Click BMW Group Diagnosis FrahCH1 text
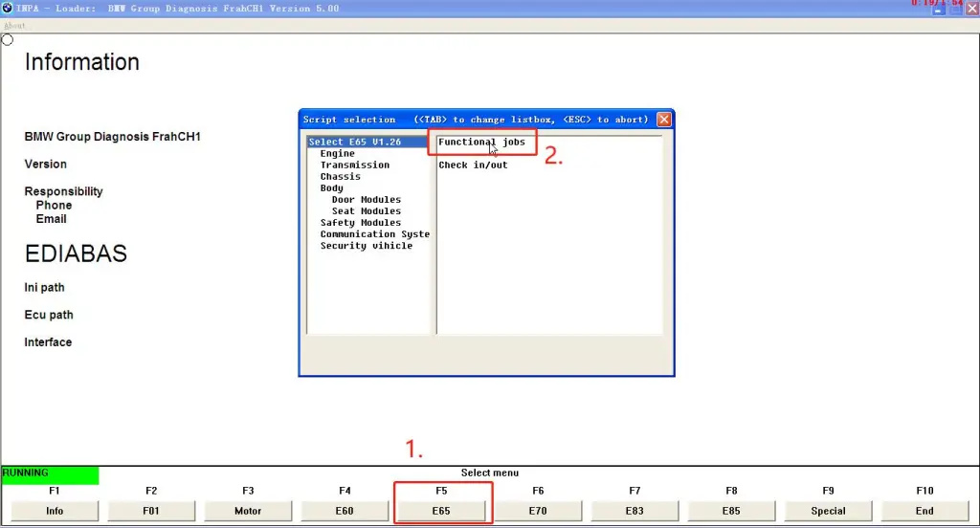Screen dimensions: 980x528 point(113,137)
